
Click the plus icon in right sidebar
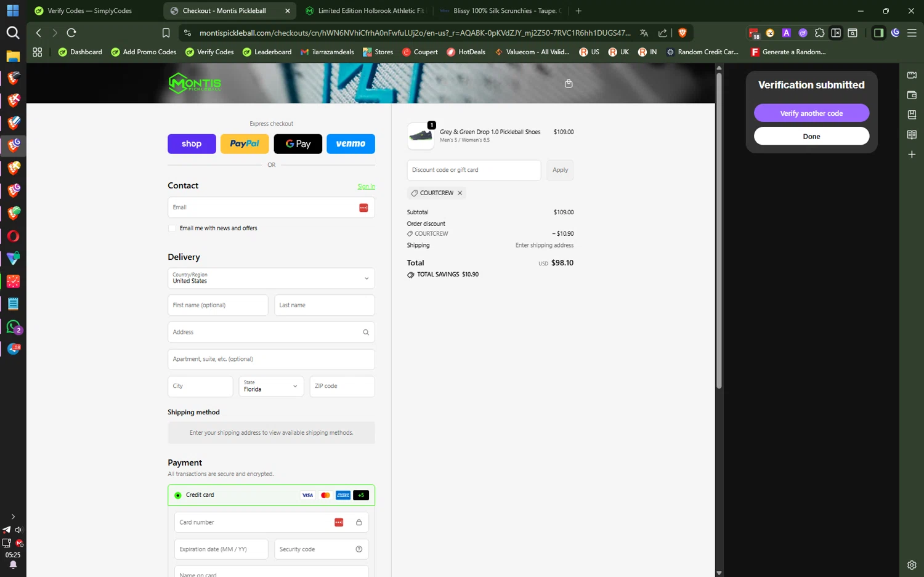click(912, 154)
